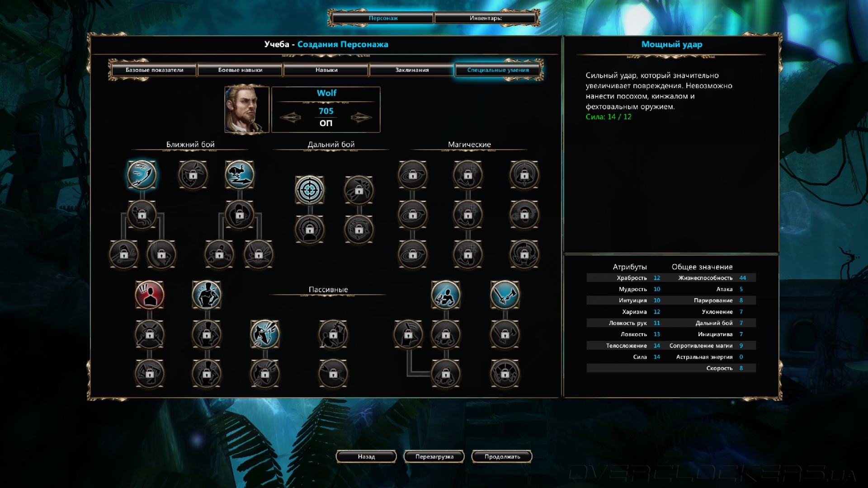Select the blue flexing body passive skill
Screen dimensions: 868x488
pyautogui.click(x=207, y=295)
